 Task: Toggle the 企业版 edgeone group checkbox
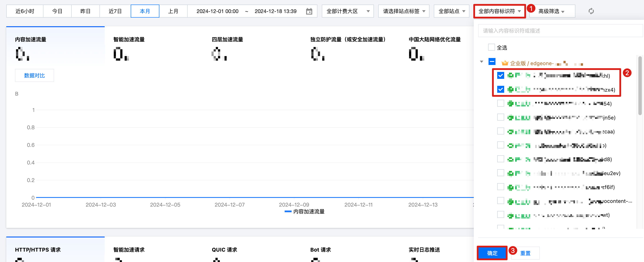point(492,61)
